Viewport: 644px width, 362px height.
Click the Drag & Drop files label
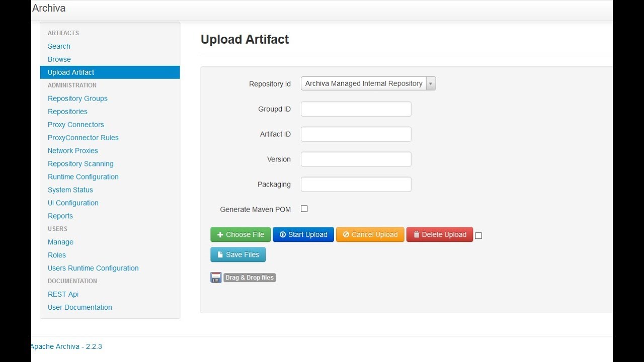[250, 278]
